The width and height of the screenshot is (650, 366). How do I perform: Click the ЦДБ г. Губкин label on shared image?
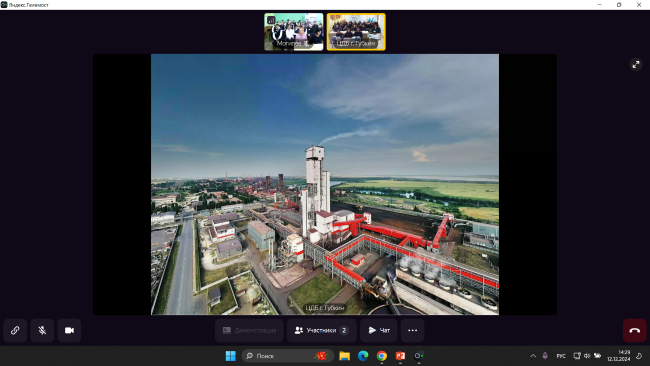[325, 308]
